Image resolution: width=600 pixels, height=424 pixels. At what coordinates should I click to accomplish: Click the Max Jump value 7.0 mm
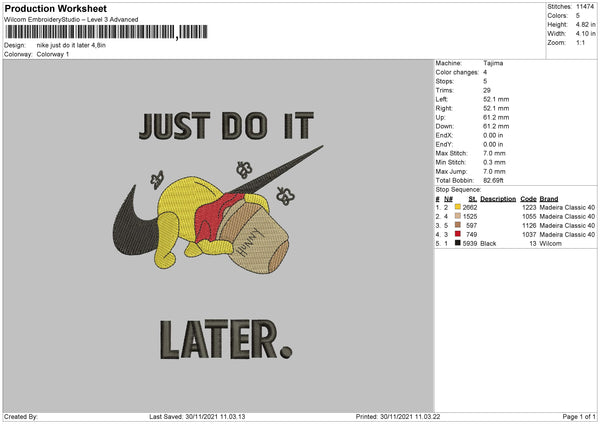494,171
